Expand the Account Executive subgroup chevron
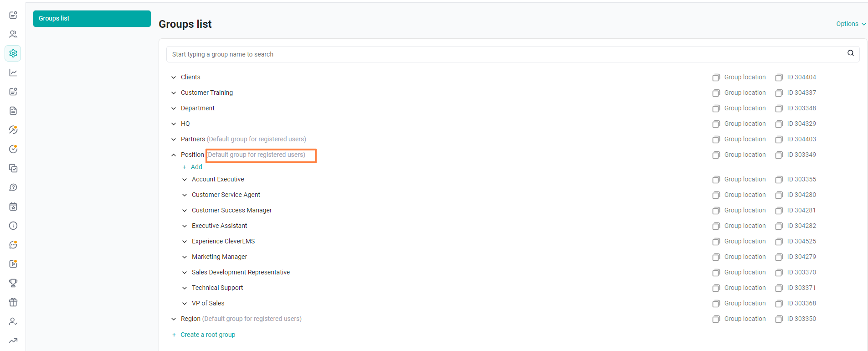The height and width of the screenshot is (351, 868). pyautogui.click(x=185, y=180)
